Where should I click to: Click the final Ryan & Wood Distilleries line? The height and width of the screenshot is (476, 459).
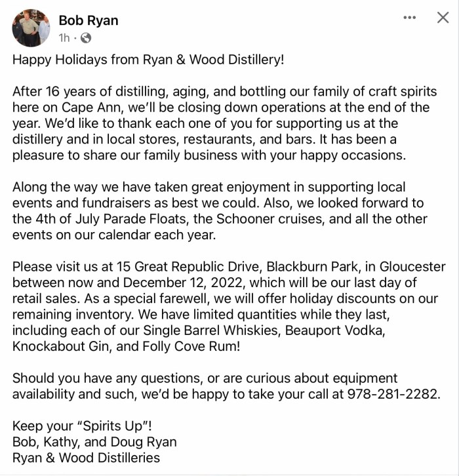(x=86, y=457)
